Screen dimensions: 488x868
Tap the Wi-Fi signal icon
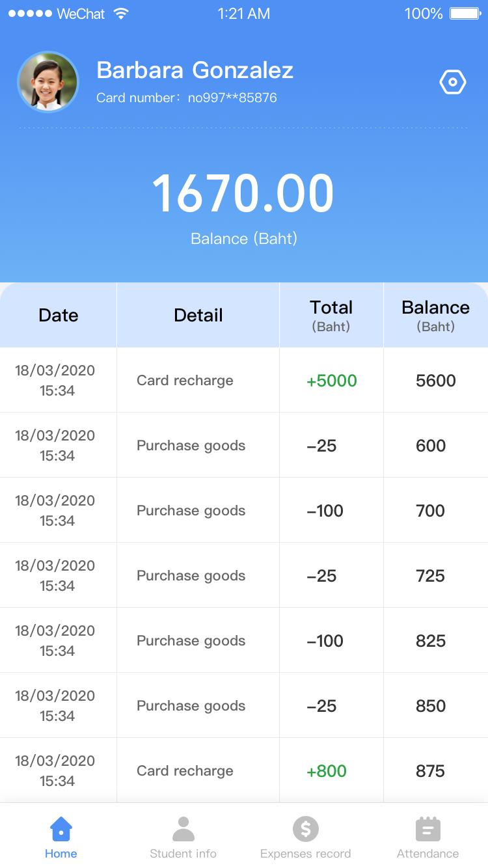pyautogui.click(x=120, y=14)
